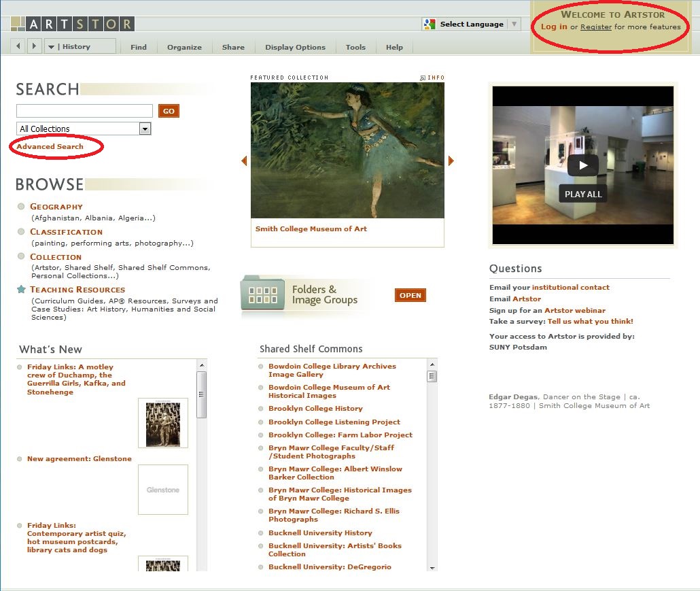Click the featured Degas dancer image

click(x=347, y=150)
